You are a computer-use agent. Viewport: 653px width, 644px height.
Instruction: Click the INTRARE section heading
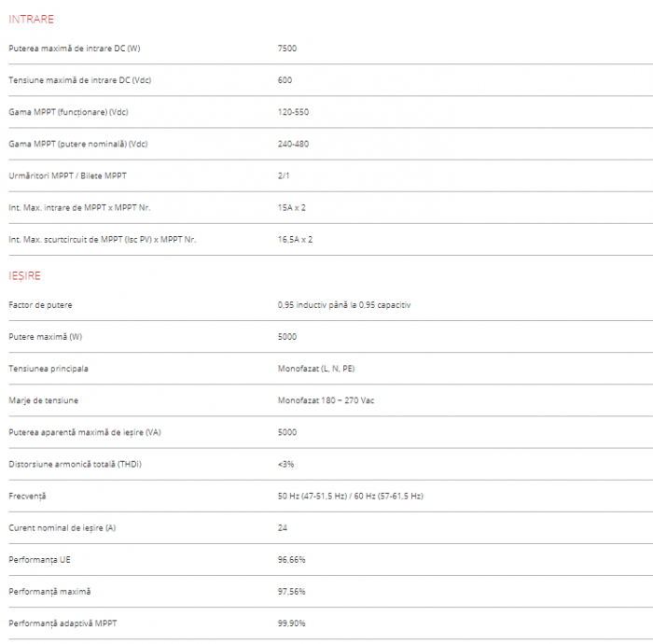[x=31, y=19]
